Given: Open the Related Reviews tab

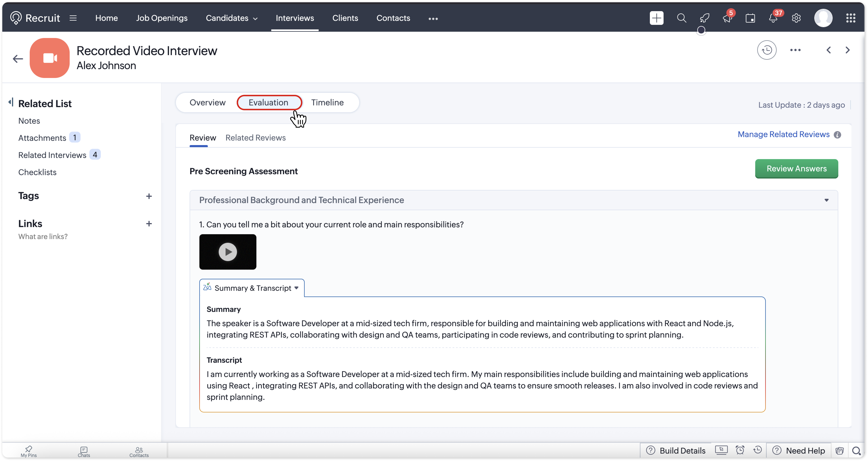Looking at the screenshot, I should click(x=255, y=138).
